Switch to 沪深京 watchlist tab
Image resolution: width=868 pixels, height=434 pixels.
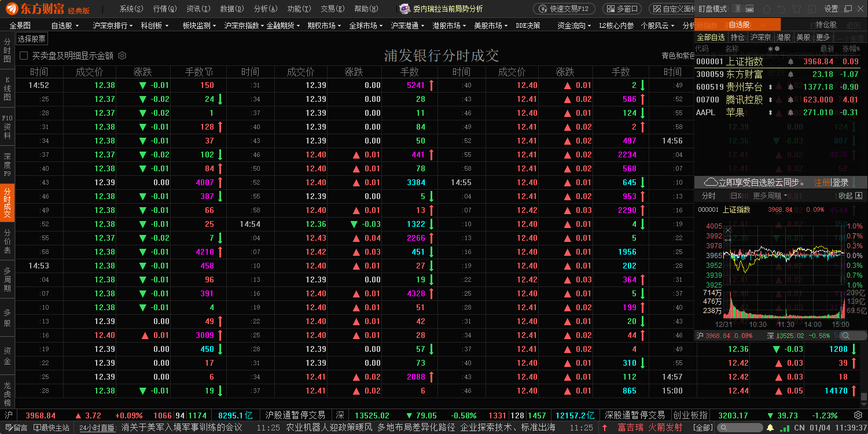click(760, 37)
